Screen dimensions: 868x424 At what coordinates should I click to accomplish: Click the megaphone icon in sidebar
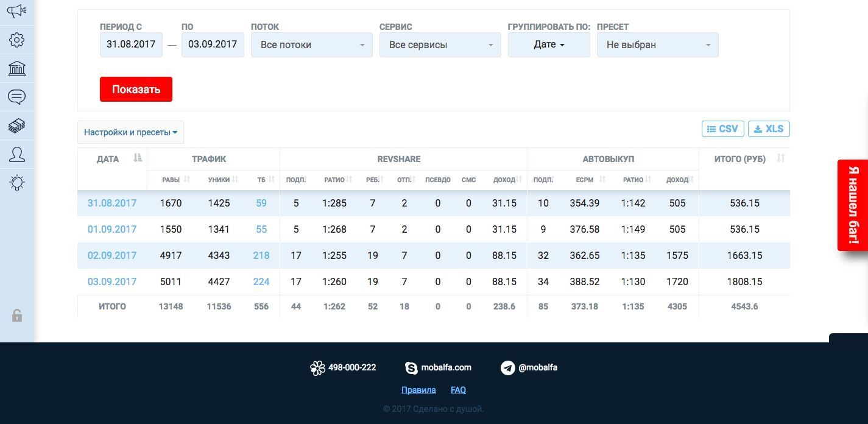tap(16, 11)
